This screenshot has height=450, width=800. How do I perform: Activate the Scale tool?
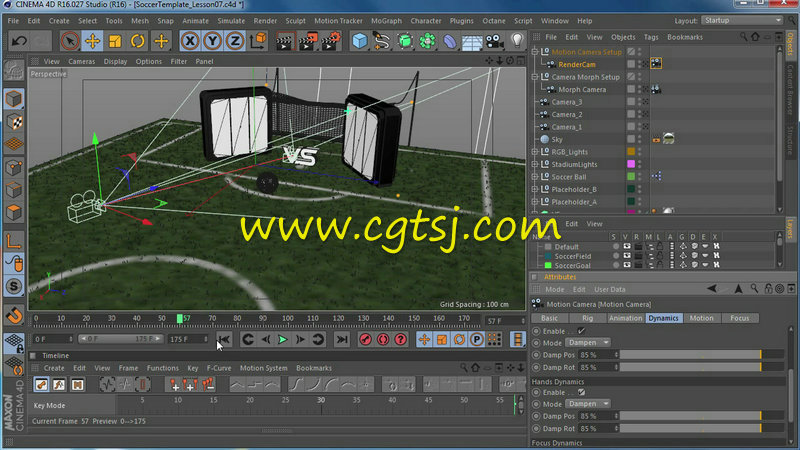(x=115, y=40)
